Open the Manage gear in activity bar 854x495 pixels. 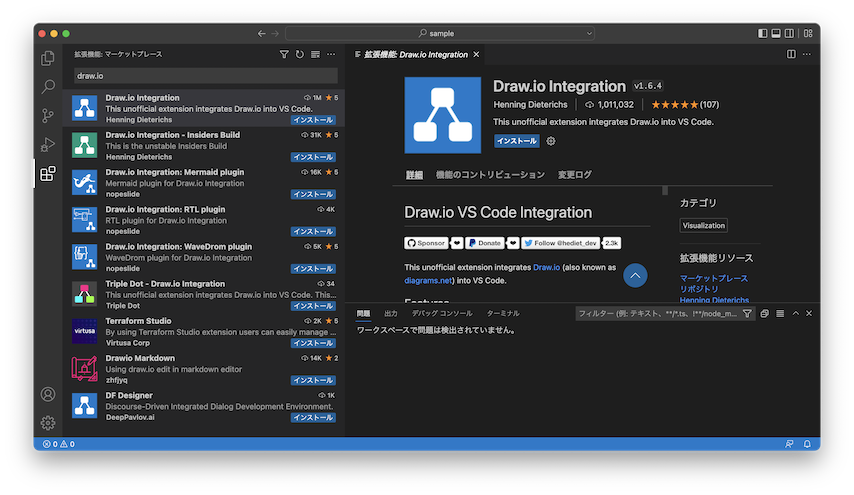coord(48,423)
